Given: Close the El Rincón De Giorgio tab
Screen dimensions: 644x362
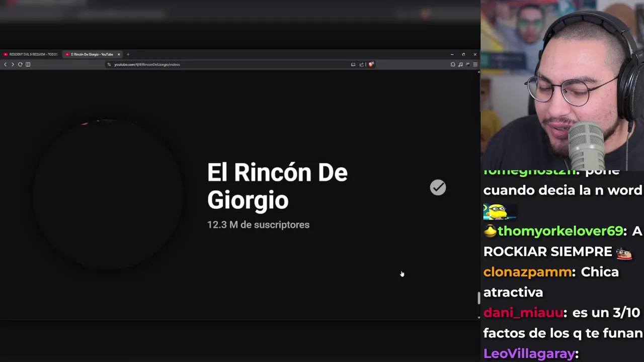Looking at the screenshot, I should coord(119,54).
